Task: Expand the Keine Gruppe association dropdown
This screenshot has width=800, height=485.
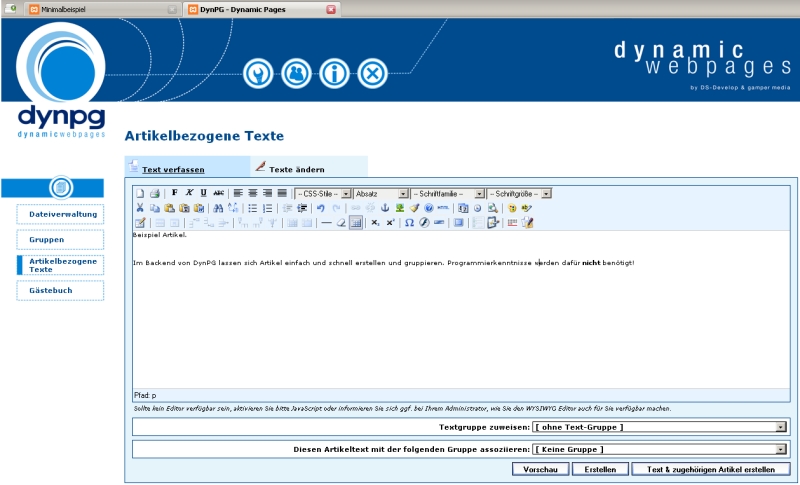Action: point(660,450)
